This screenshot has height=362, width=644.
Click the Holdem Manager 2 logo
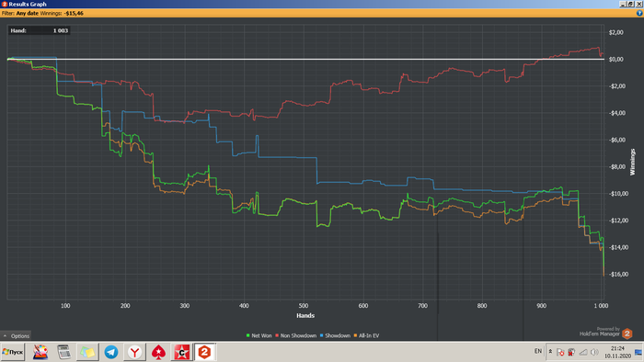pyautogui.click(x=627, y=334)
